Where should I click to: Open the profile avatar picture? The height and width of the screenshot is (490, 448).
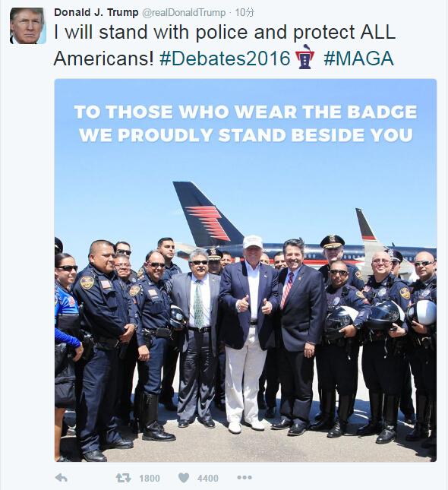(x=27, y=26)
